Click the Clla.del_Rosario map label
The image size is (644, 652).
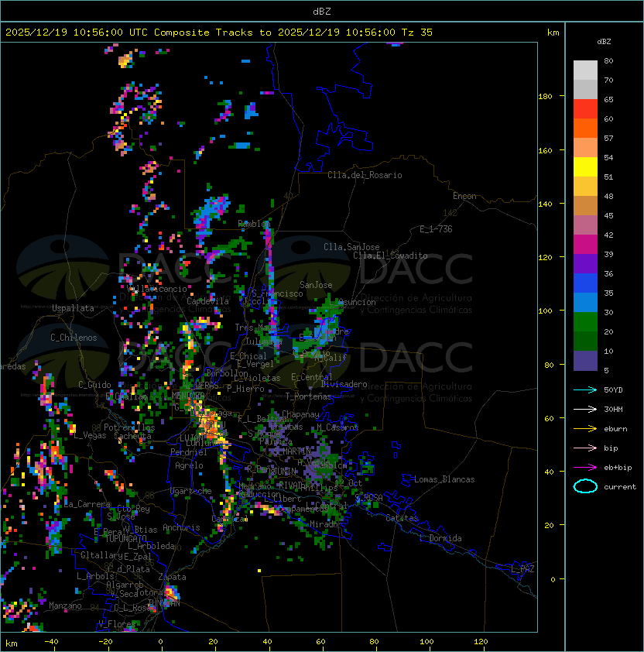(x=365, y=175)
